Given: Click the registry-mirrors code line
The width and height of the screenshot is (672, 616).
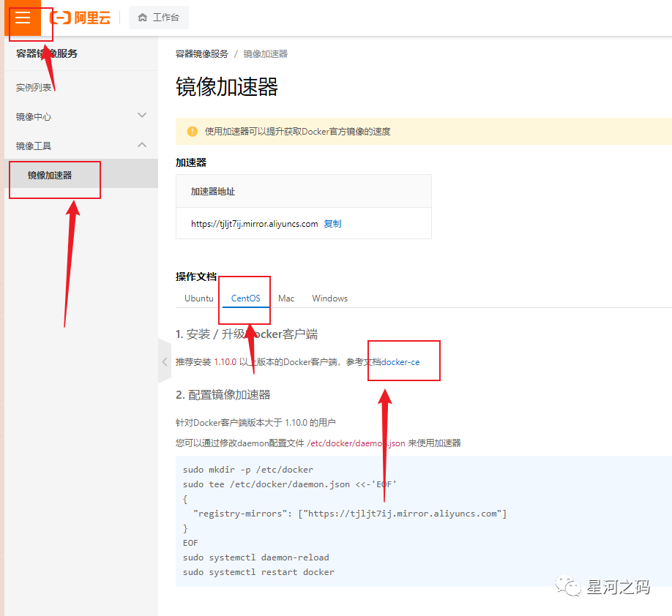Looking at the screenshot, I should [350, 513].
